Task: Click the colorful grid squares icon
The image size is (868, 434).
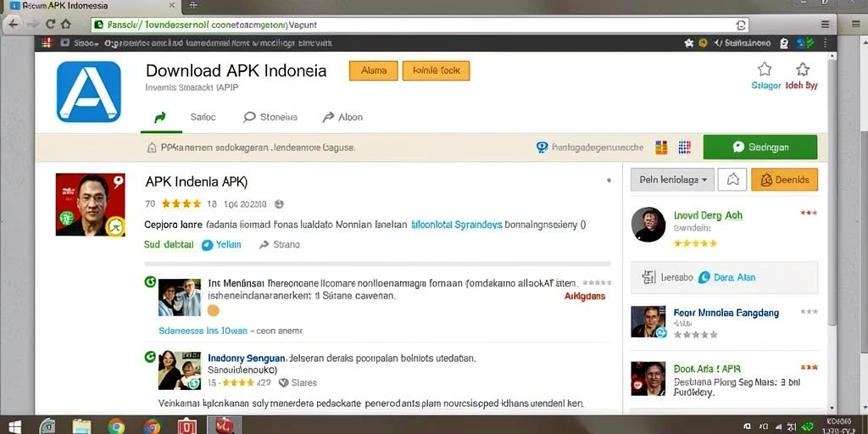Action: pyautogui.click(x=661, y=147)
